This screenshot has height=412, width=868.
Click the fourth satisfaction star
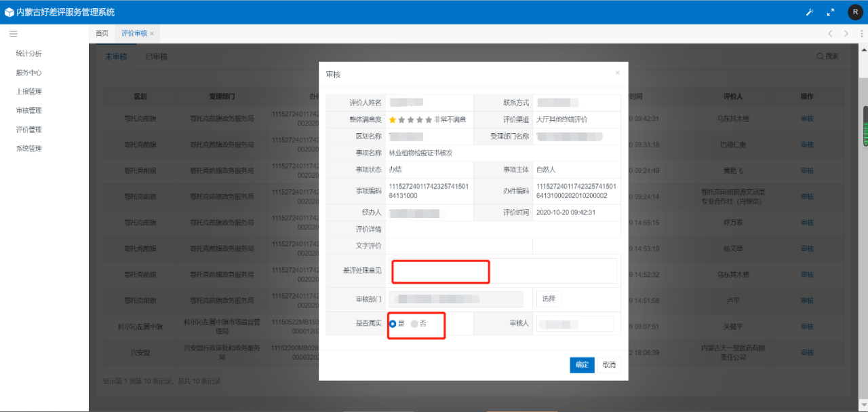tap(419, 119)
